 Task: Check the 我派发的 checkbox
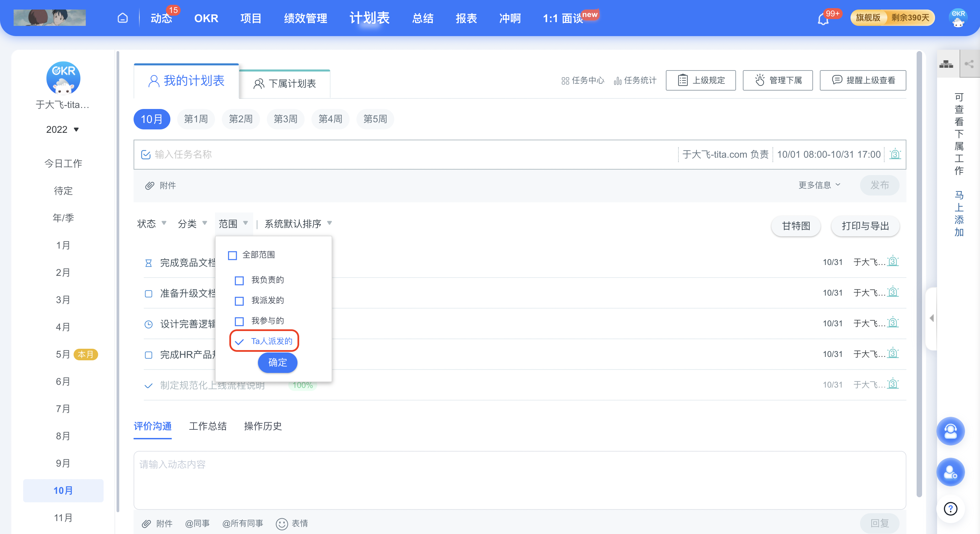click(x=239, y=301)
